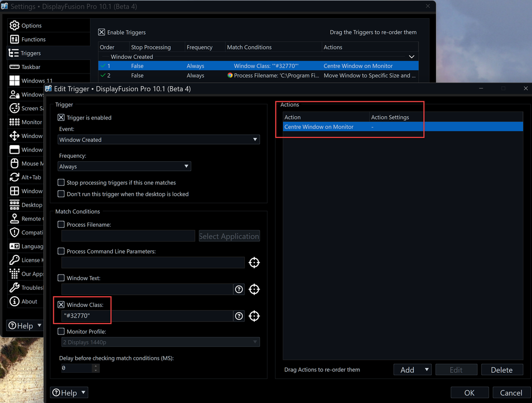Open License Key sidebar item
The image size is (532, 403).
coord(27,260)
